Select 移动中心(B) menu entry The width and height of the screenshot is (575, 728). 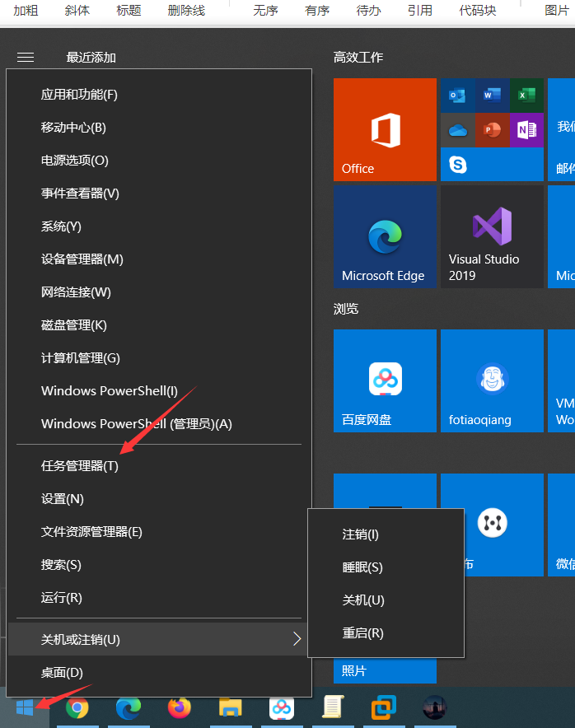[159, 128]
